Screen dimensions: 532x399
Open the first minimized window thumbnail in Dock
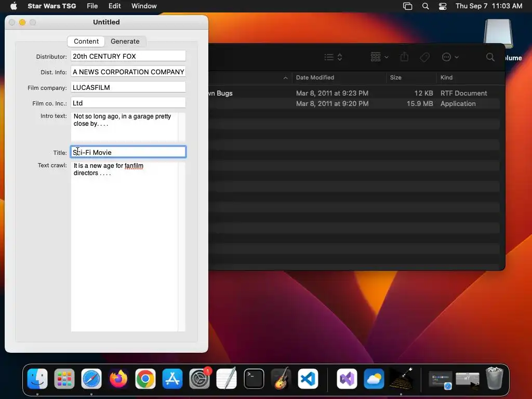pyautogui.click(x=441, y=380)
